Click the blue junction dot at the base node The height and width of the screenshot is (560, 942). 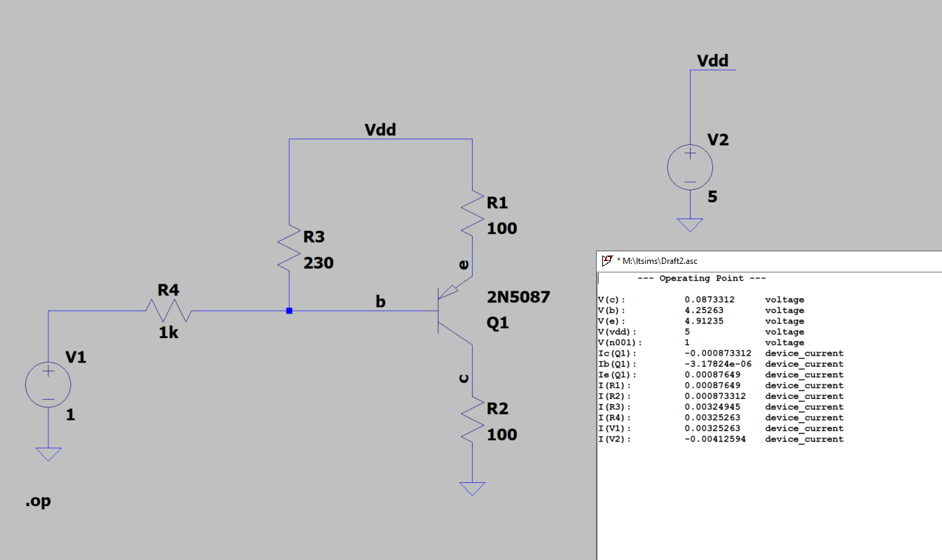click(289, 311)
